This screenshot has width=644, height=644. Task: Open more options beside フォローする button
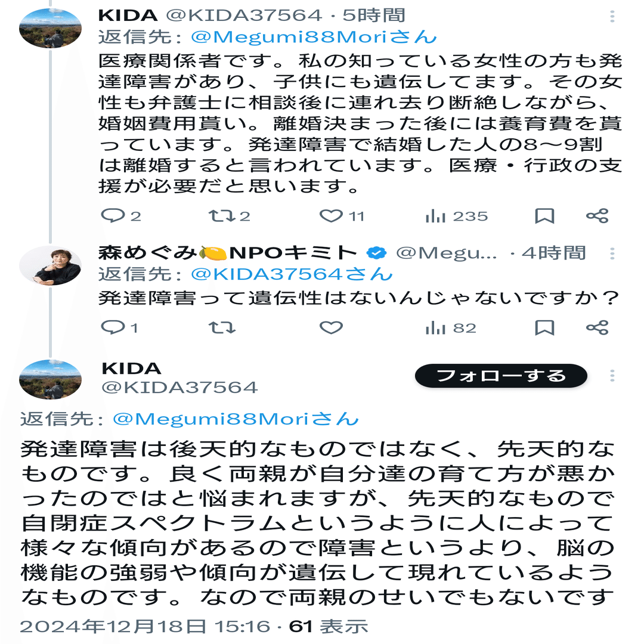(612, 376)
